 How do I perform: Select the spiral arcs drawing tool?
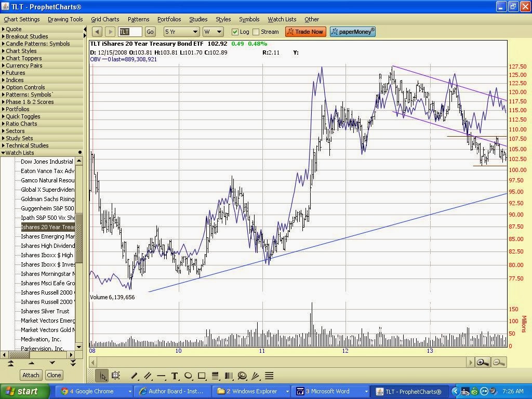[242, 376]
